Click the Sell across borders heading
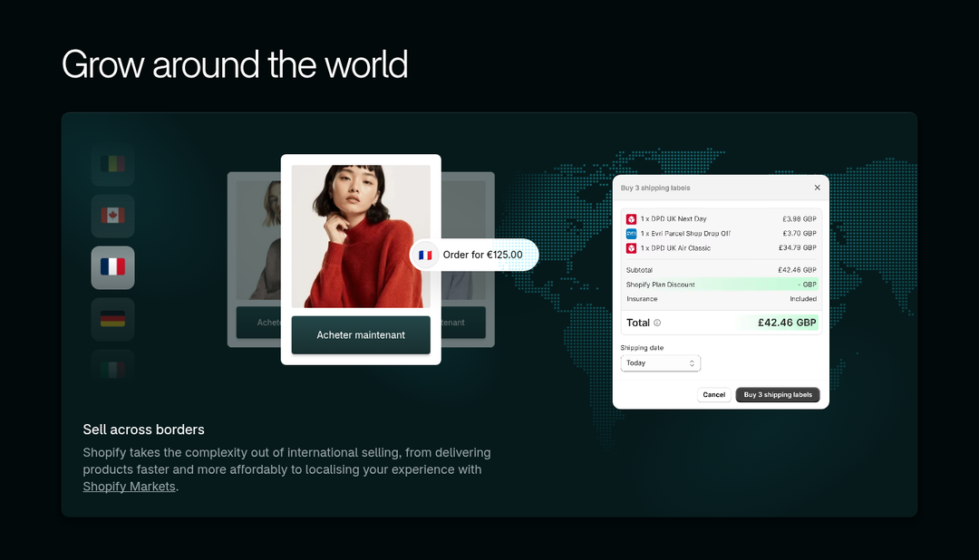The width and height of the screenshot is (979, 560). pos(143,430)
